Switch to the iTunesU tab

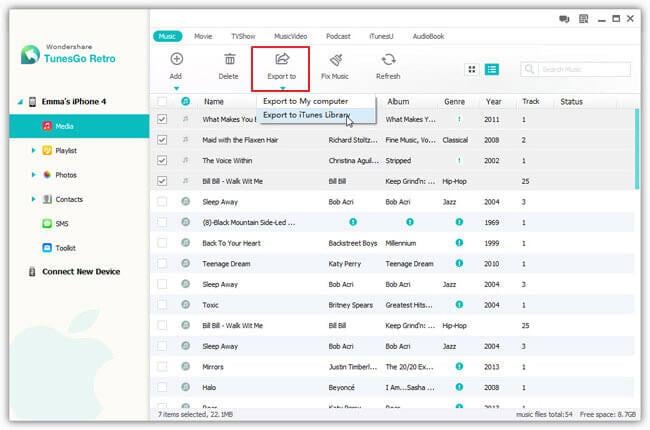[381, 36]
